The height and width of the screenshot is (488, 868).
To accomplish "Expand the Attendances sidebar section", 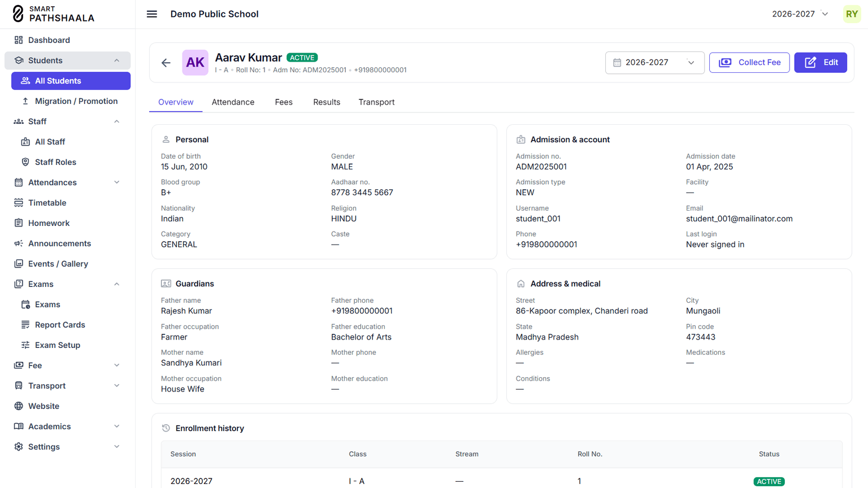I will (x=117, y=182).
